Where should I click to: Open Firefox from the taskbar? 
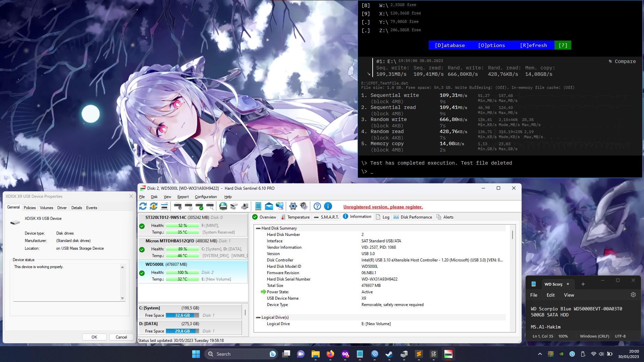330,354
